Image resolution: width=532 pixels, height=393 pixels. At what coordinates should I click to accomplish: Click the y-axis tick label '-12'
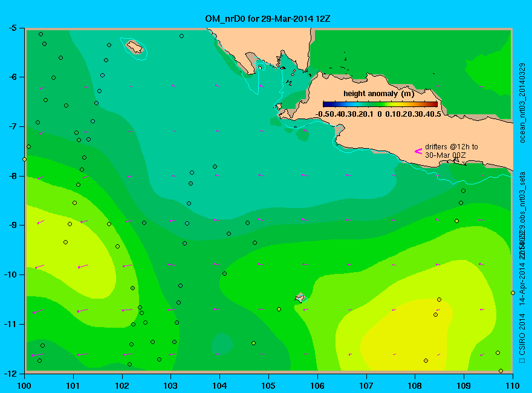coord(10,373)
